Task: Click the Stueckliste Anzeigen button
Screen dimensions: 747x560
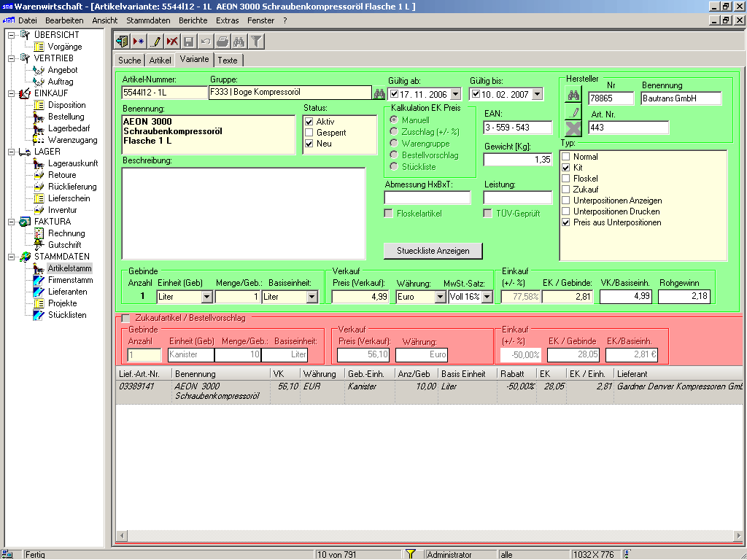Action: point(433,251)
